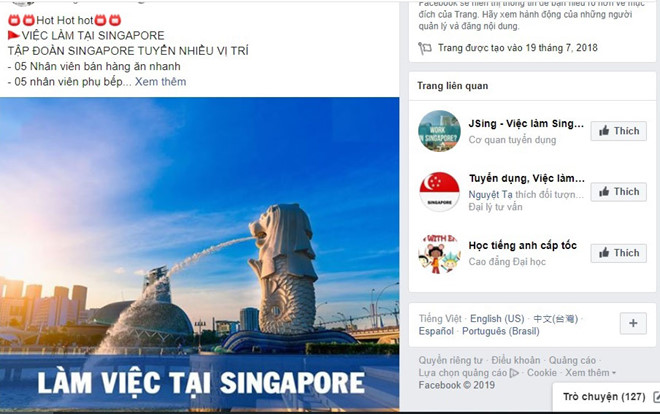Select Português (Brasil) language
The image size is (660, 414).
click(x=501, y=331)
